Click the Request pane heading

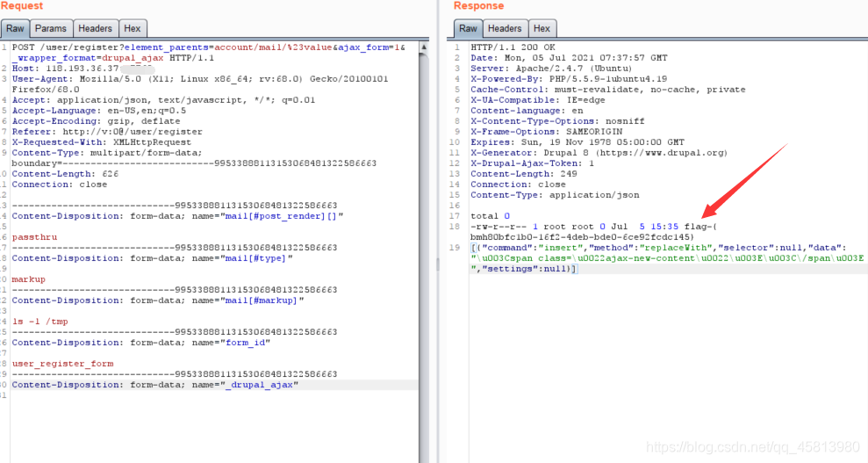coord(22,5)
